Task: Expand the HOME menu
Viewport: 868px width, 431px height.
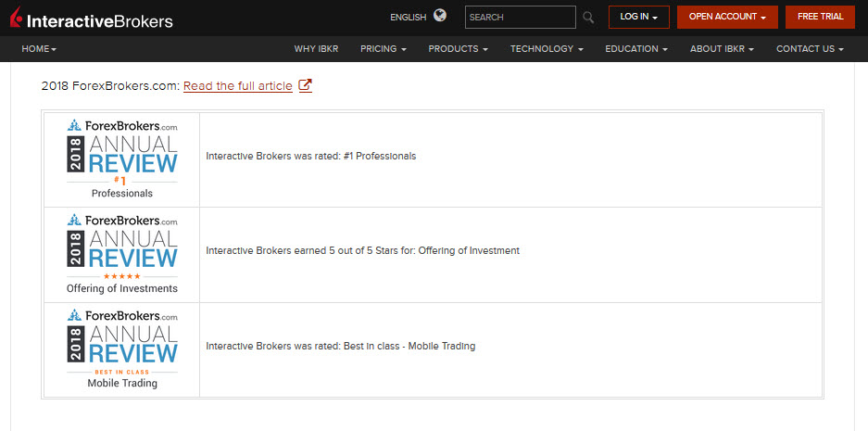Action: (x=39, y=49)
